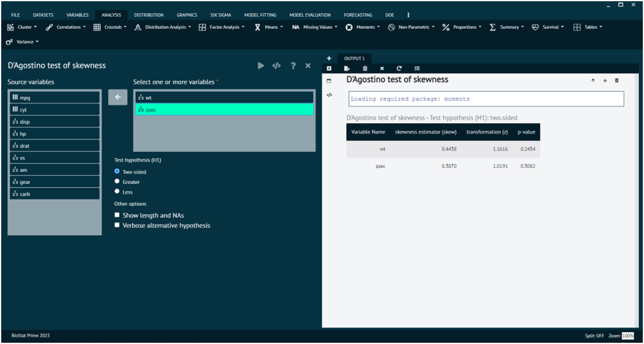Screen dimensions: 644x344
Task: Expand the Cluster dropdown
Action: [22, 27]
